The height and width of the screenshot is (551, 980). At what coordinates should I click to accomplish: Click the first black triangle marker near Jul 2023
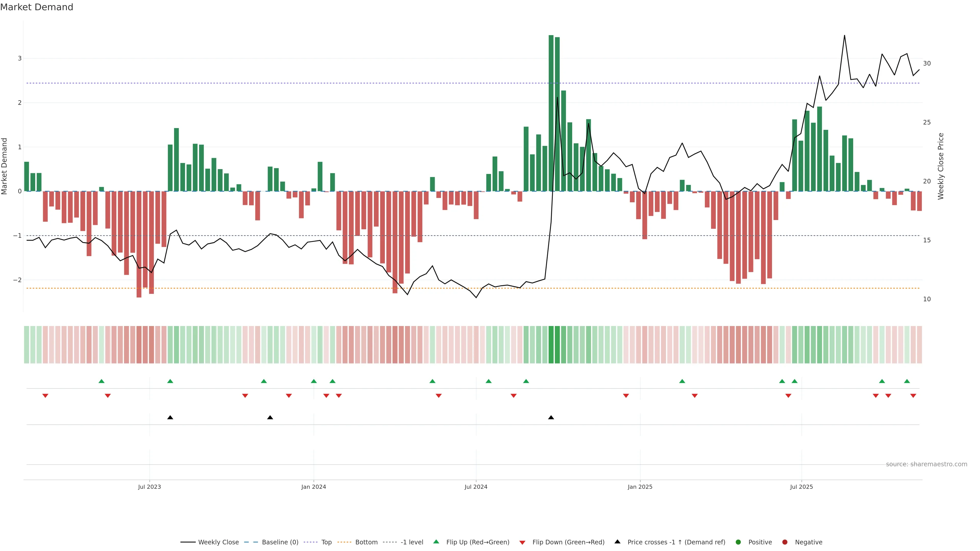[x=170, y=418]
